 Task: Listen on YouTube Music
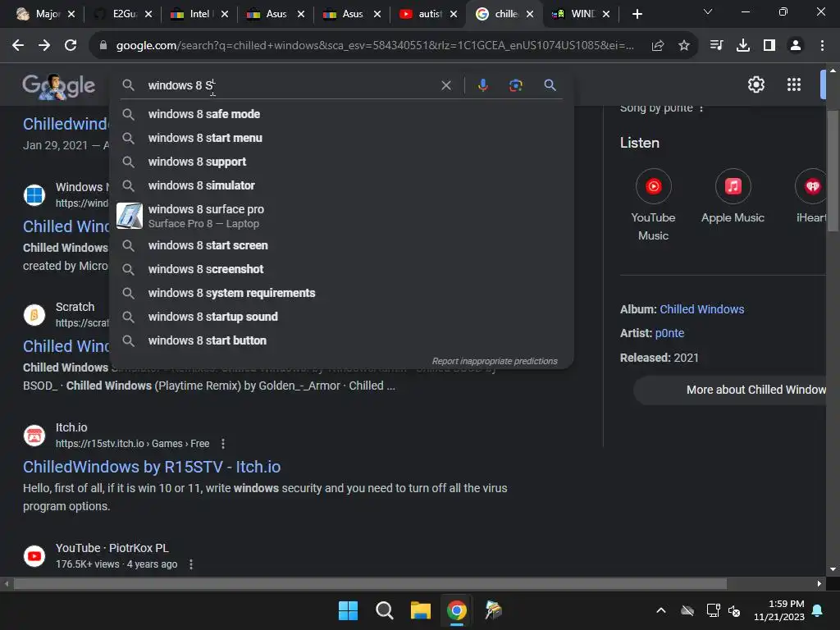(653, 205)
